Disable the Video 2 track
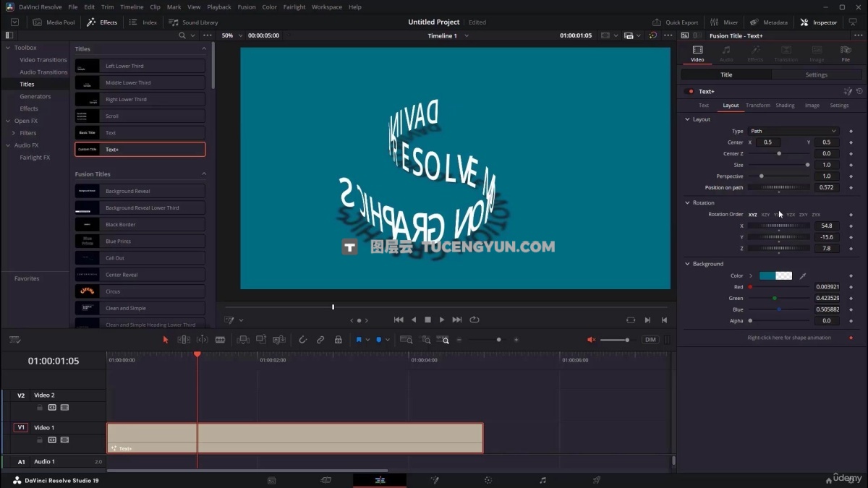The width and height of the screenshot is (868, 488). pos(64,408)
